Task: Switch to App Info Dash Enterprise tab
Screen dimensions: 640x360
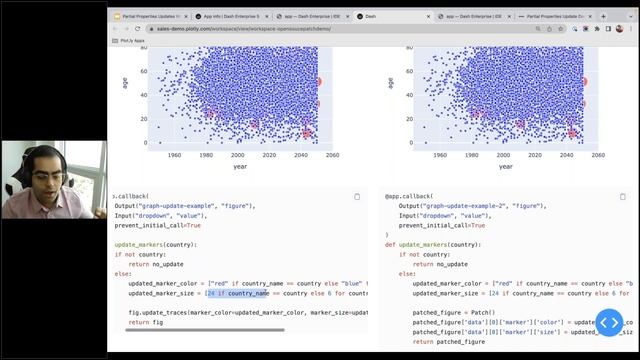Action: 232,16
